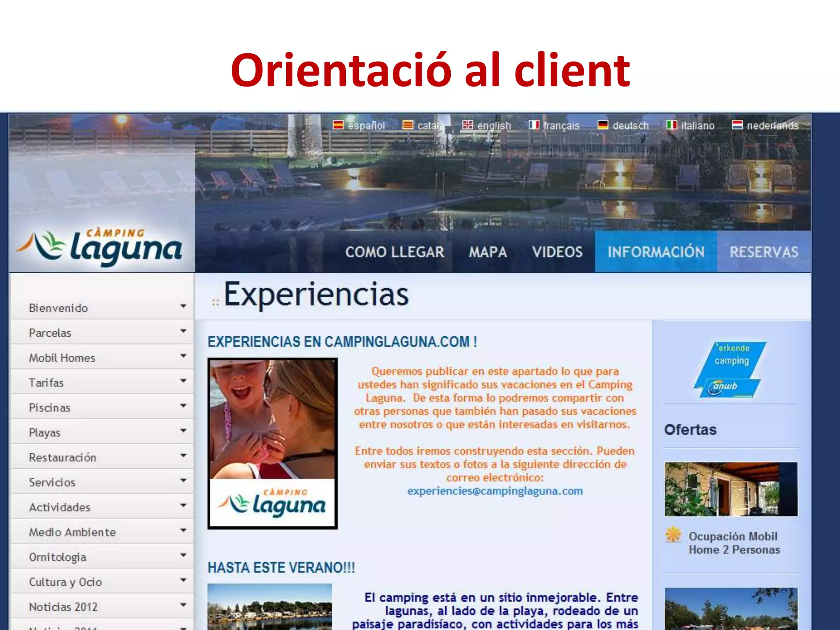Open Bienvenido in the sidebar
Image resolution: width=840 pixels, height=630 pixels.
pos(58,308)
